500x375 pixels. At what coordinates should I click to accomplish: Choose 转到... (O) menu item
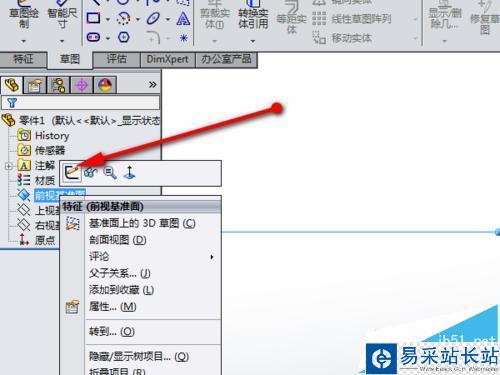[x=112, y=332]
